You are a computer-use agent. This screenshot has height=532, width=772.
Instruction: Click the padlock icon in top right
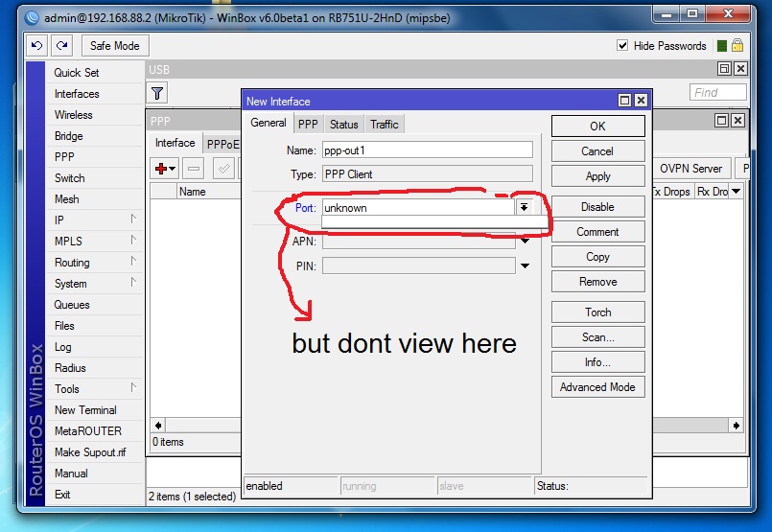tap(737, 46)
